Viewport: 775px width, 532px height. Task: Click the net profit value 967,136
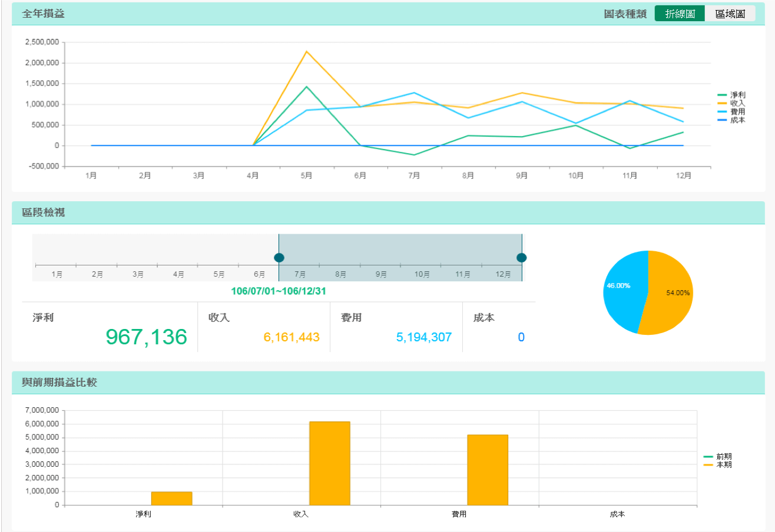click(146, 337)
